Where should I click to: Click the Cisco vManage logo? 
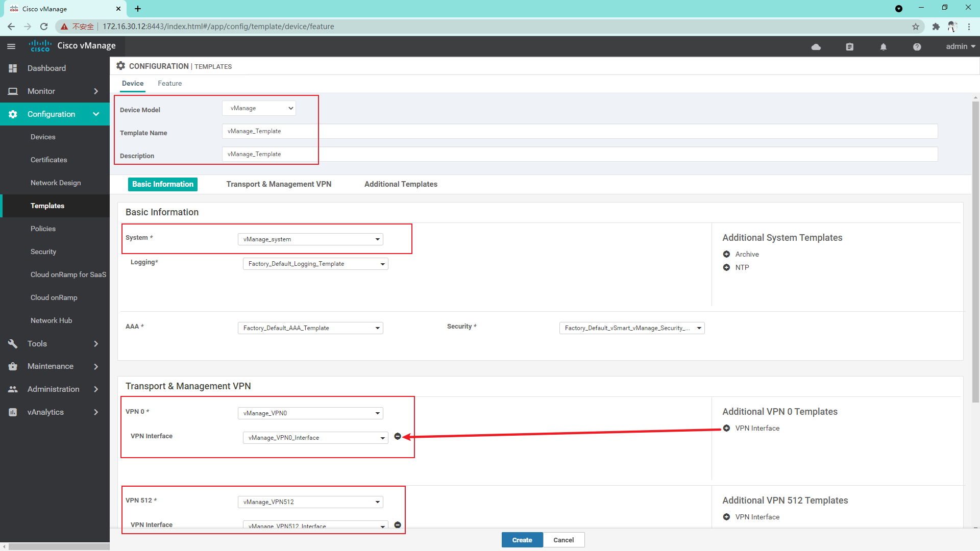pyautogui.click(x=40, y=45)
